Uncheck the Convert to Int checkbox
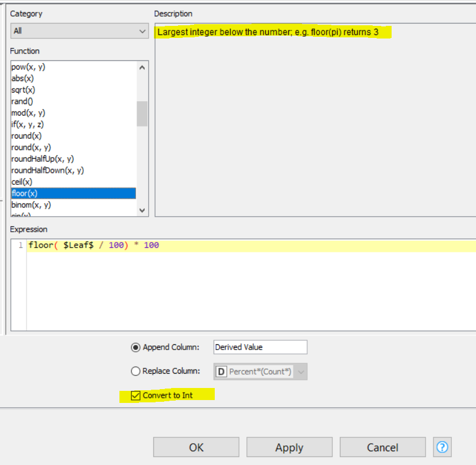476x465 pixels. [136, 395]
